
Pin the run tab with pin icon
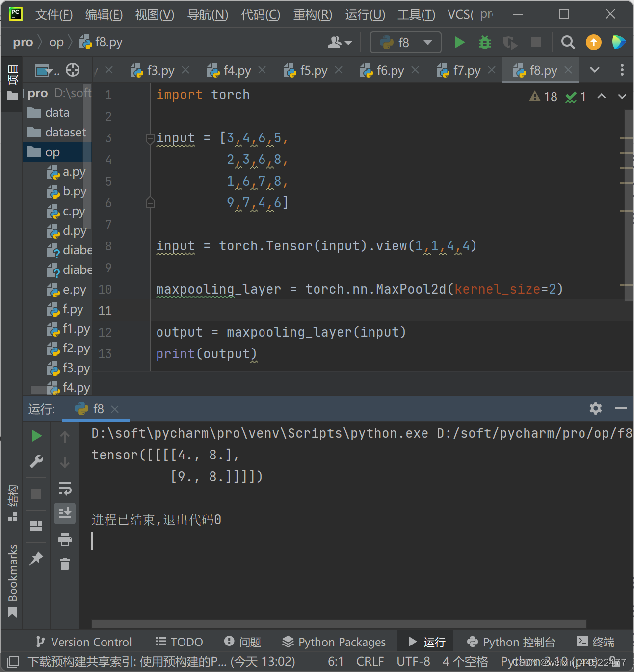36,558
